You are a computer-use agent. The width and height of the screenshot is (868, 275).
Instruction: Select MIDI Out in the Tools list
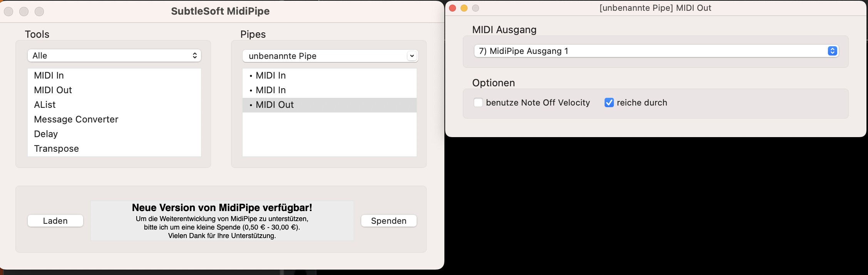pyautogui.click(x=114, y=90)
